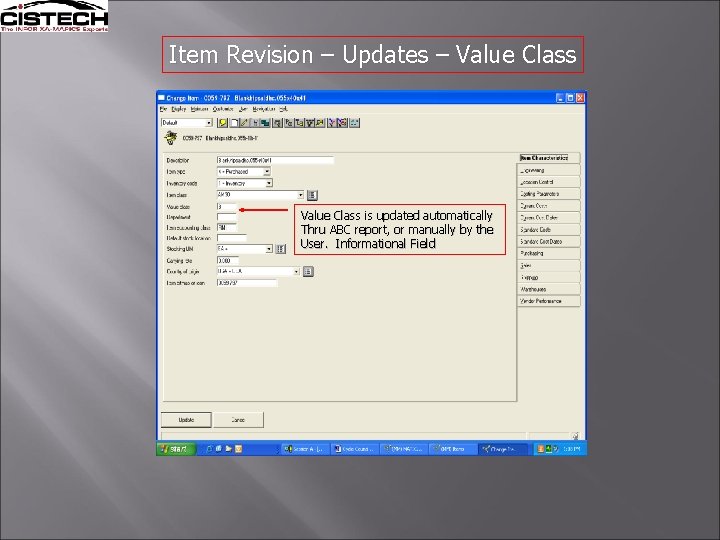Switch to the Sales tab
Screen dimensions: 720x540
548,265
